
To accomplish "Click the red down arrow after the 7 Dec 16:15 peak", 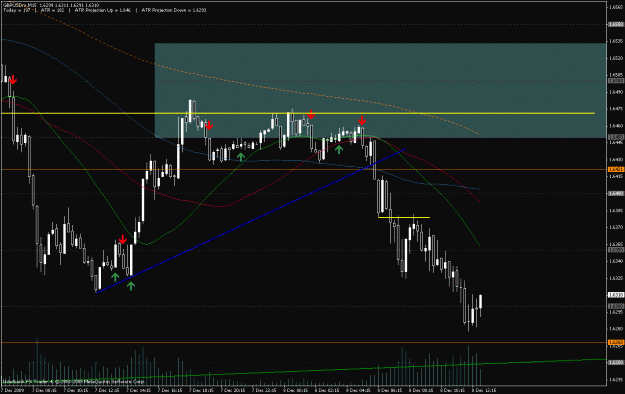I will (209, 126).
